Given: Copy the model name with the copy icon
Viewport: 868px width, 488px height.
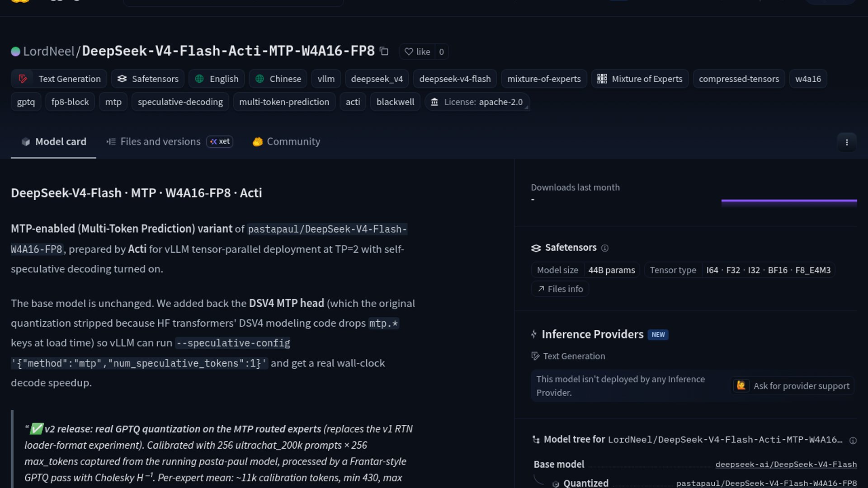Looking at the screenshot, I should click(x=384, y=52).
